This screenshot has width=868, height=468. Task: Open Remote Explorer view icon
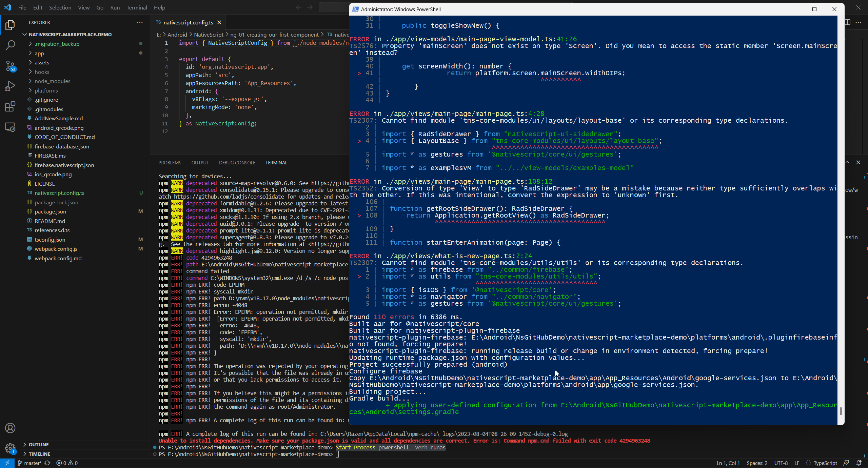10,127
